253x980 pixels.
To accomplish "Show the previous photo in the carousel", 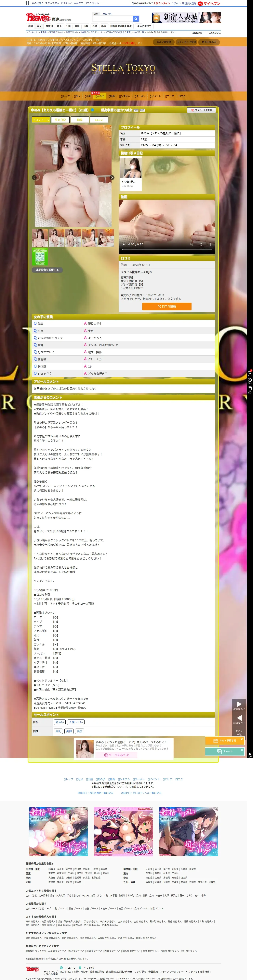I will 34,177.
